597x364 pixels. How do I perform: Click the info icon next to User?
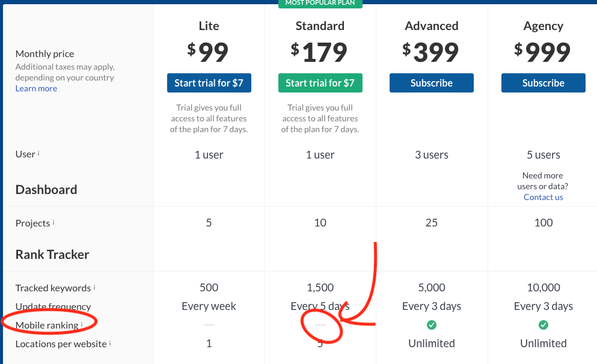[38, 153]
